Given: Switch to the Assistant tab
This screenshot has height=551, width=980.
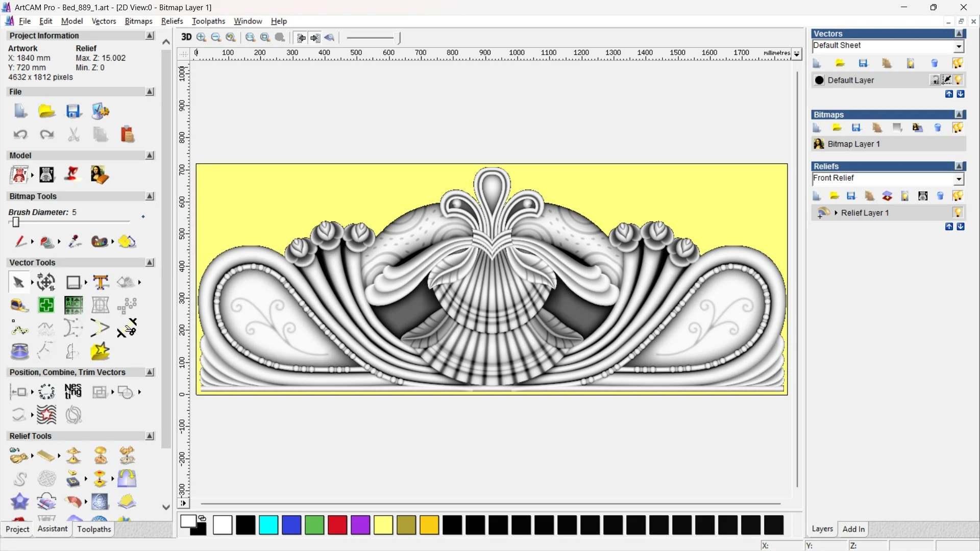Looking at the screenshot, I should point(52,529).
